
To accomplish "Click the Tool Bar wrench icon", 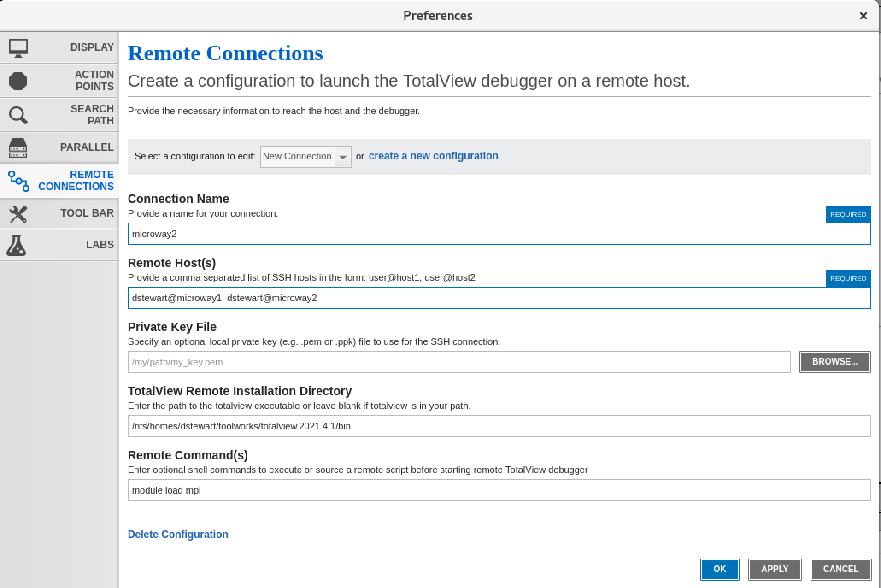I will pos(18,214).
